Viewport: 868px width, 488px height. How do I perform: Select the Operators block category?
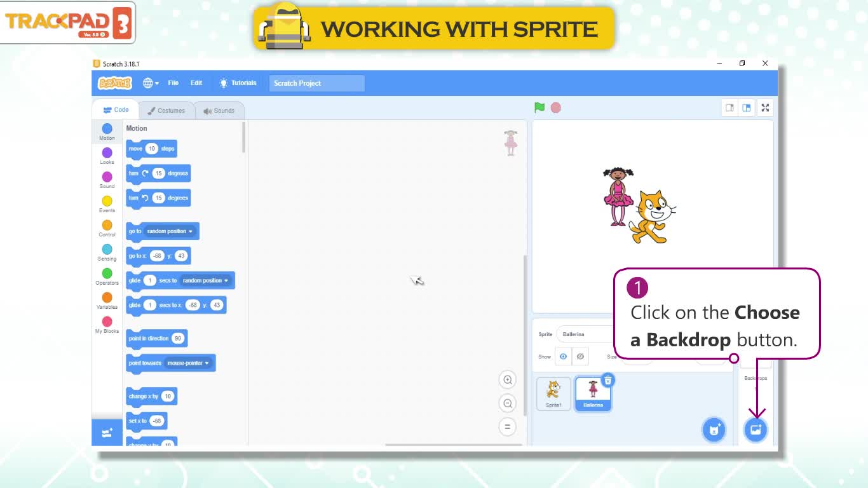point(107,277)
